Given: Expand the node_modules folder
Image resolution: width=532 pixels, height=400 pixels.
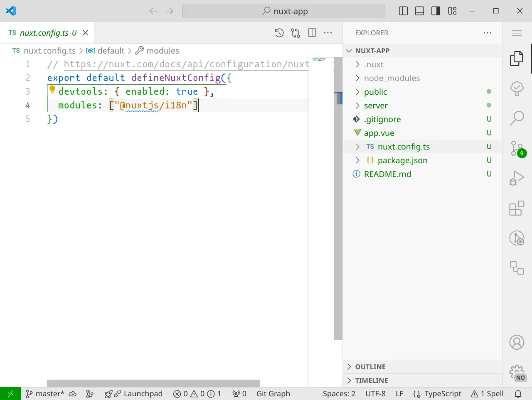Looking at the screenshot, I should pos(392,78).
